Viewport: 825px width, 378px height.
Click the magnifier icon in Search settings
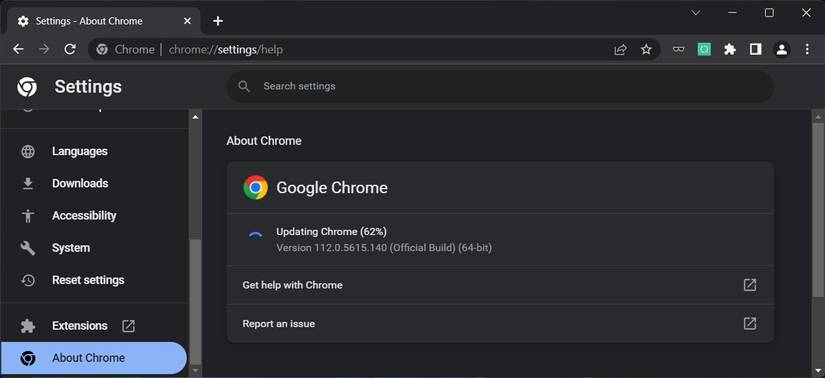(x=244, y=86)
